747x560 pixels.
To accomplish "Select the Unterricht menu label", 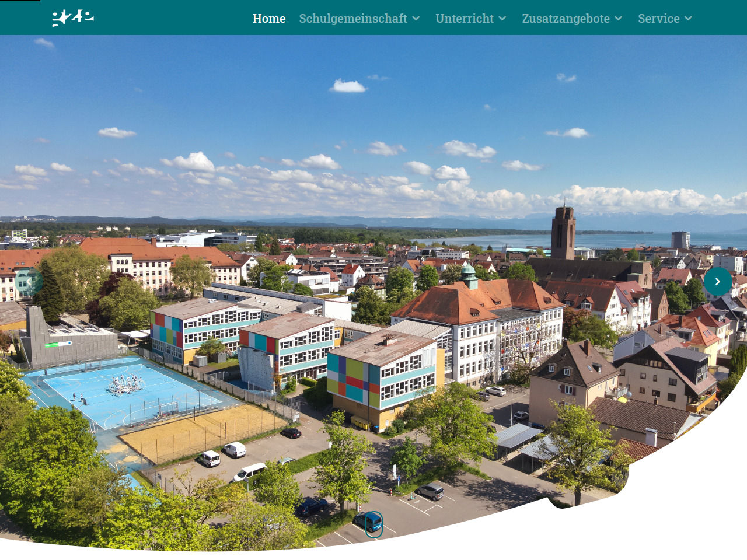I will (x=464, y=19).
